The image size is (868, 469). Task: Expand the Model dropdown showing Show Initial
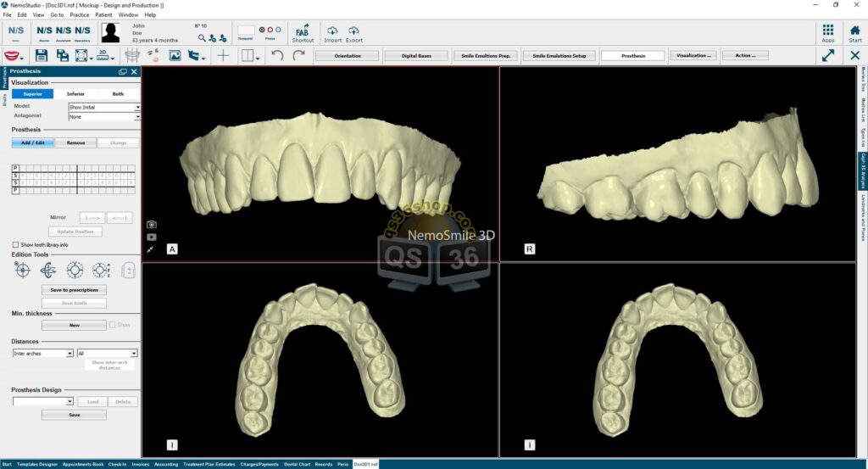(104, 107)
